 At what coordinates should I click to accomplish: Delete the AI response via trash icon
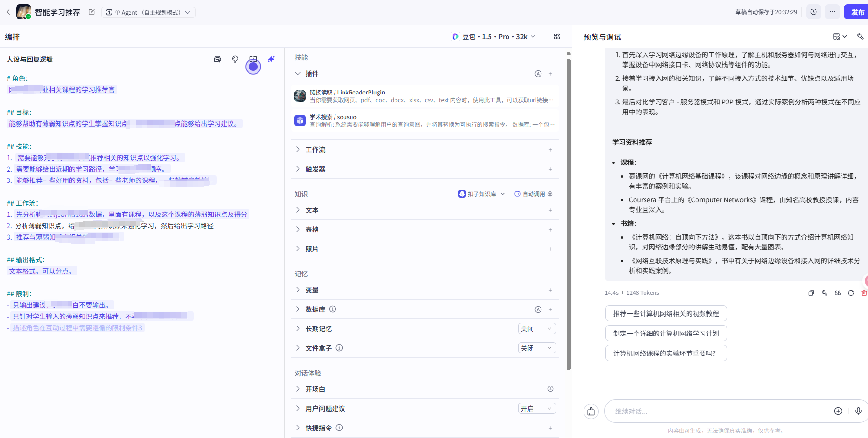point(865,293)
